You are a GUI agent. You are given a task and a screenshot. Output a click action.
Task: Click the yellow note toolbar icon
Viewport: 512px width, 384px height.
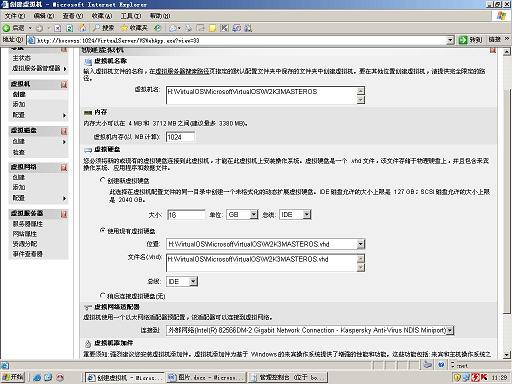pos(212,28)
